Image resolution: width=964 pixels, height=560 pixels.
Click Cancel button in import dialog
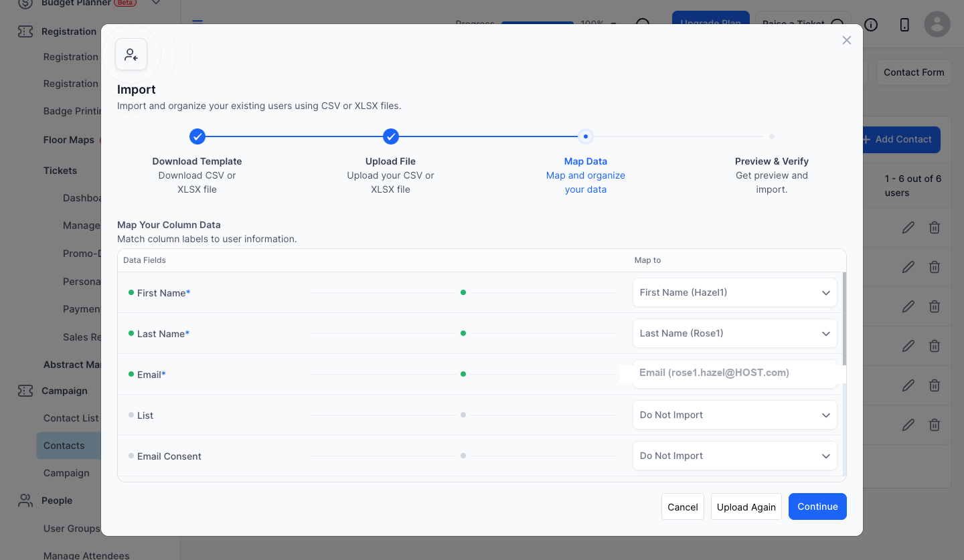[x=683, y=506]
